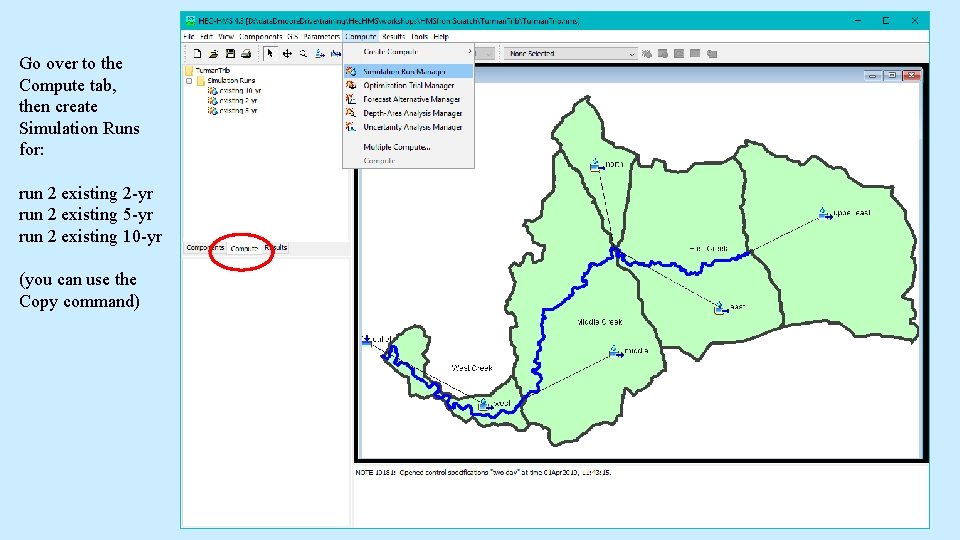
Task: Click the Middle Creek reach label
Action: [600, 322]
